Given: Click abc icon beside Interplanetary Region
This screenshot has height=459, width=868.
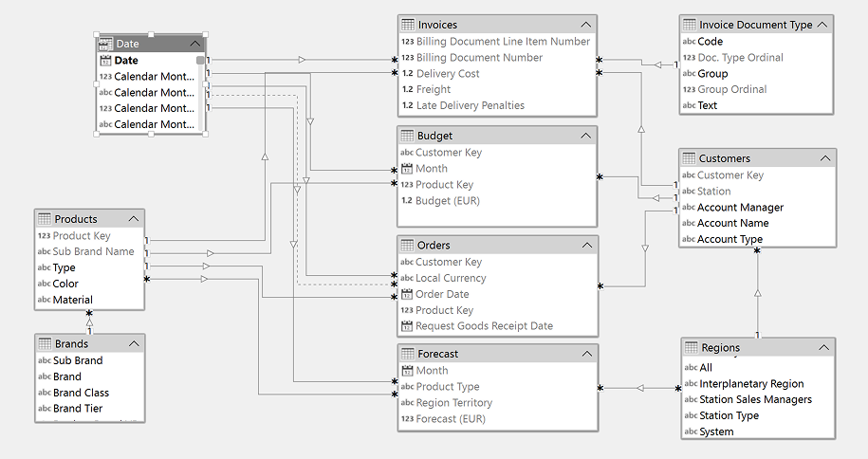Looking at the screenshot, I should coord(691,383).
